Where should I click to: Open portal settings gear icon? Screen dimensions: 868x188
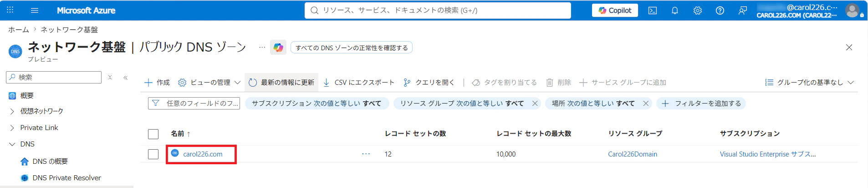click(x=698, y=10)
